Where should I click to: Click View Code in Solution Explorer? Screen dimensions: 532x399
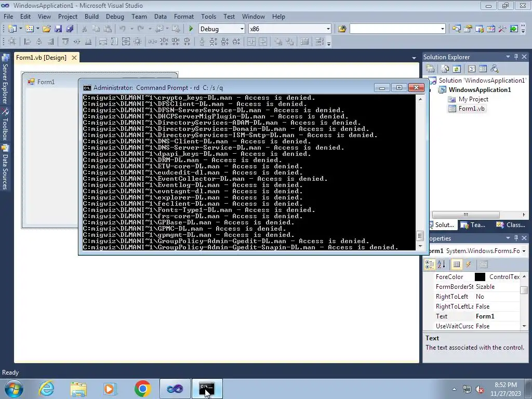point(472,69)
